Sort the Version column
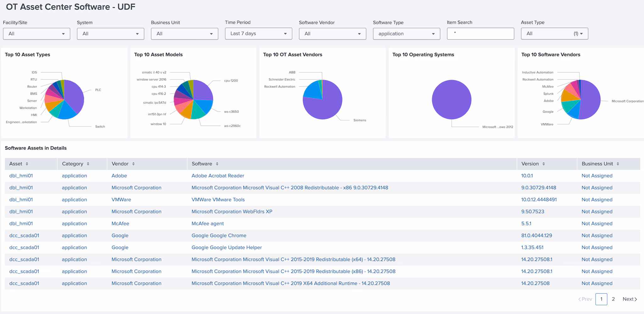644x314 pixels. [x=543, y=164]
